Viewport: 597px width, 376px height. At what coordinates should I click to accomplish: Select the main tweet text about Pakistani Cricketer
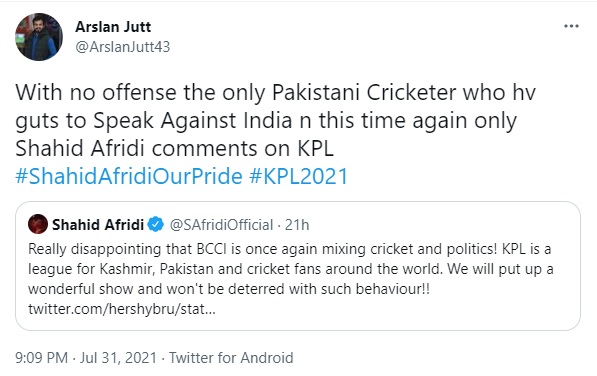pyautogui.click(x=275, y=120)
